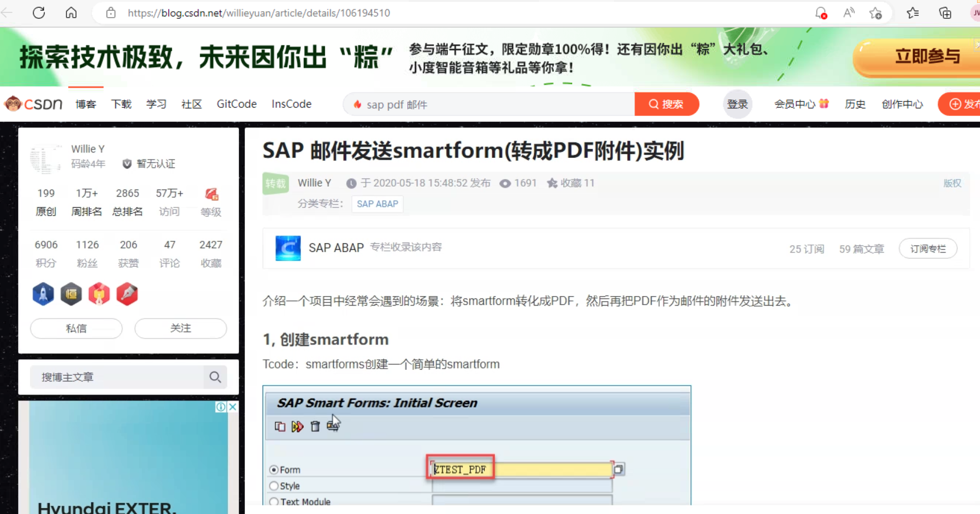Image resolution: width=980 pixels, height=514 pixels.
Task: Click the 探索技术极致 banner headline
Action: (x=206, y=57)
